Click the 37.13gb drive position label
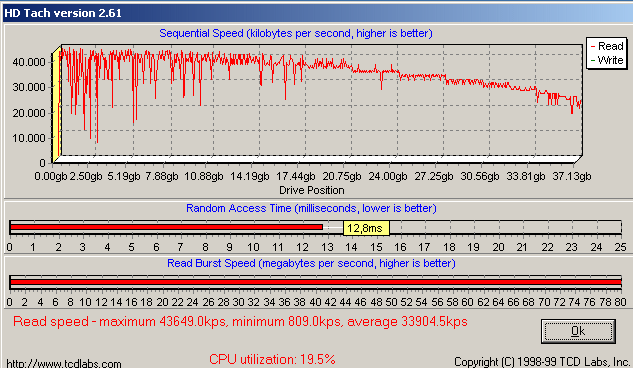This screenshot has width=633, height=368. tap(572, 176)
